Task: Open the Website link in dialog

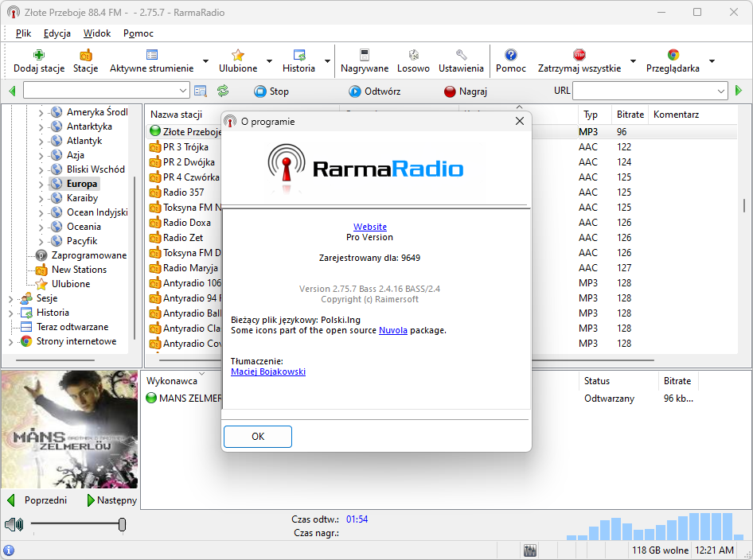Action: pos(370,227)
